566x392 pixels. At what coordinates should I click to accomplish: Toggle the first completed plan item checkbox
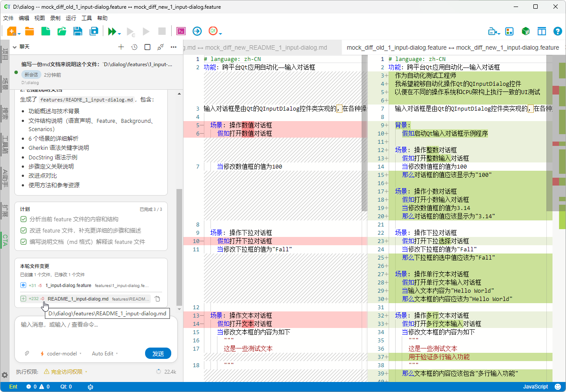click(24, 219)
